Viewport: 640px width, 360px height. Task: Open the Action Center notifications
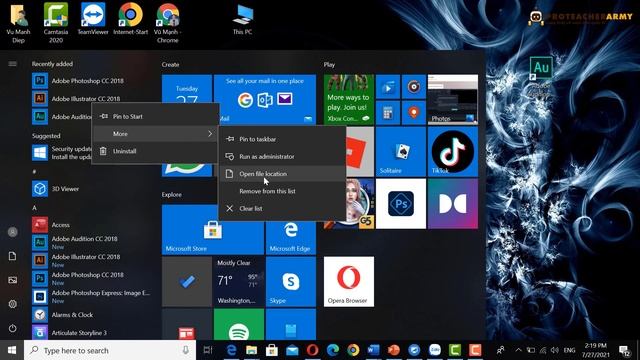coord(624,350)
